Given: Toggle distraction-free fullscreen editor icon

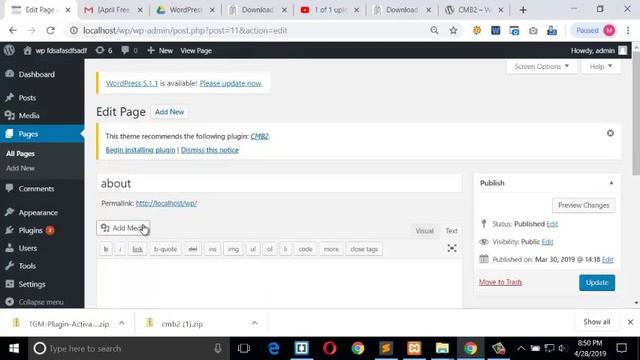Looking at the screenshot, I should (x=452, y=248).
